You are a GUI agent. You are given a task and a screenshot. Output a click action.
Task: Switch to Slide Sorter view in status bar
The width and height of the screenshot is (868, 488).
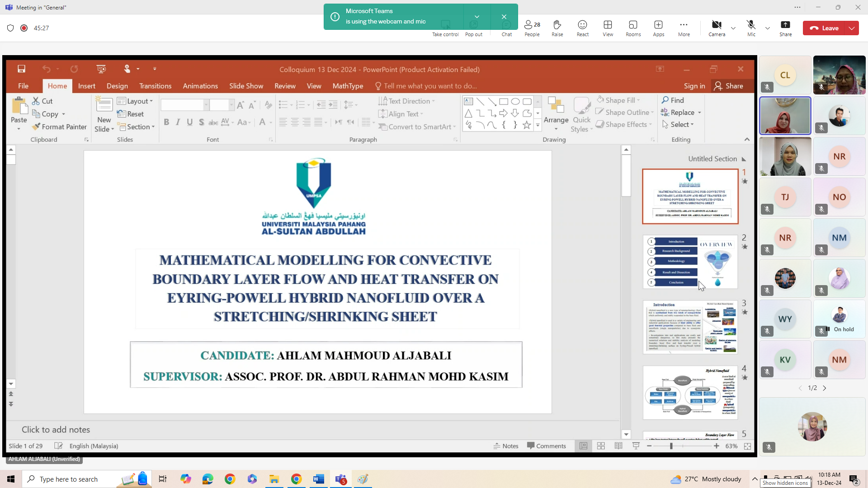coord(601,446)
